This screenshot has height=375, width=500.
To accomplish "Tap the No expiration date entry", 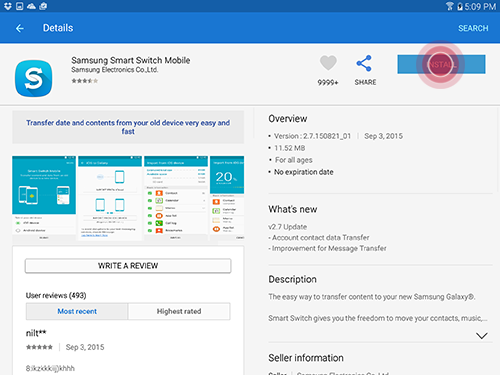I will click(303, 172).
